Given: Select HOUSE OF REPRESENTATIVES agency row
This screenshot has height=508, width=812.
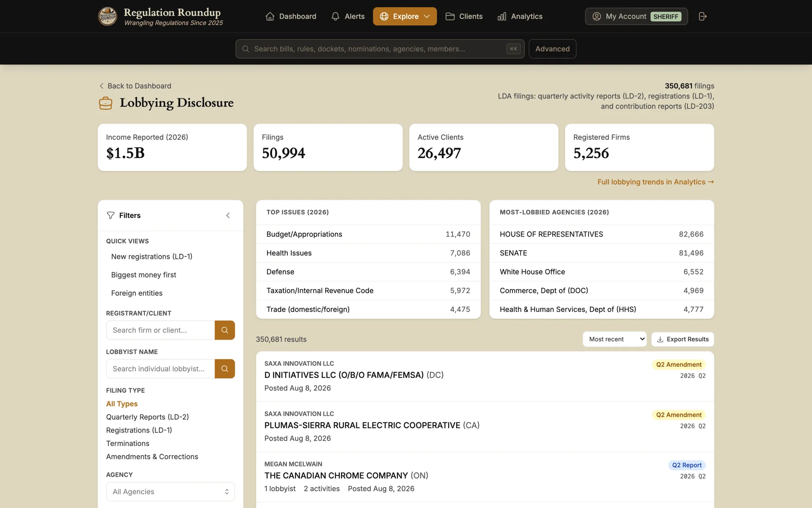Looking at the screenshot, I should 602,234.
